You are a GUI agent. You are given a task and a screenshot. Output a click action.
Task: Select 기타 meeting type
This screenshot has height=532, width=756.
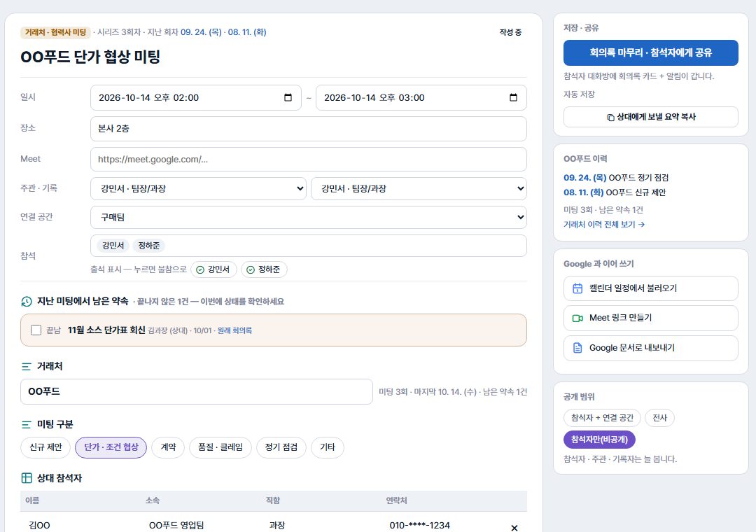(x=328, y=447)
